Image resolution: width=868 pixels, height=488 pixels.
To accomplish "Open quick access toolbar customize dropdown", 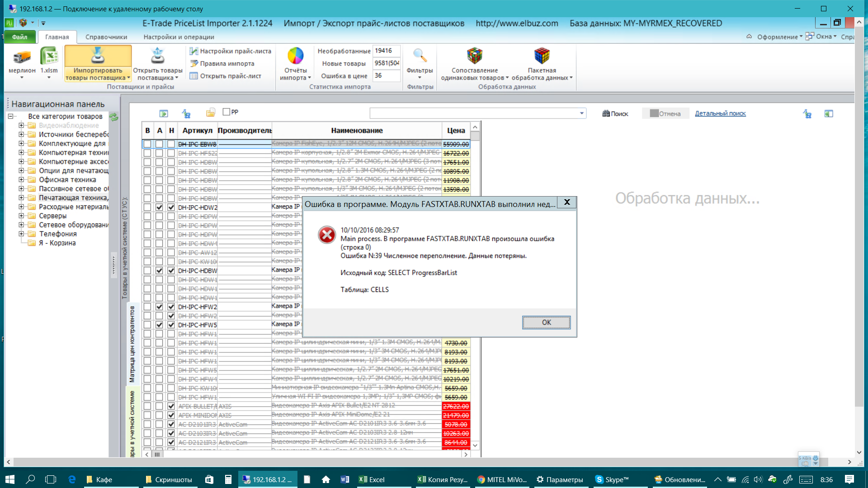I will pyautogui.click(x=43, y=23).
